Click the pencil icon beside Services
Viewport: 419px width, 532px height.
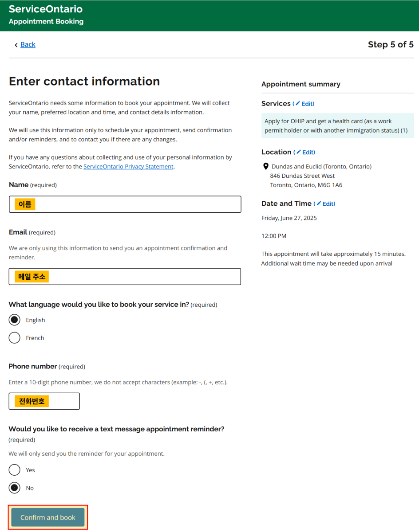pos(298,104)
